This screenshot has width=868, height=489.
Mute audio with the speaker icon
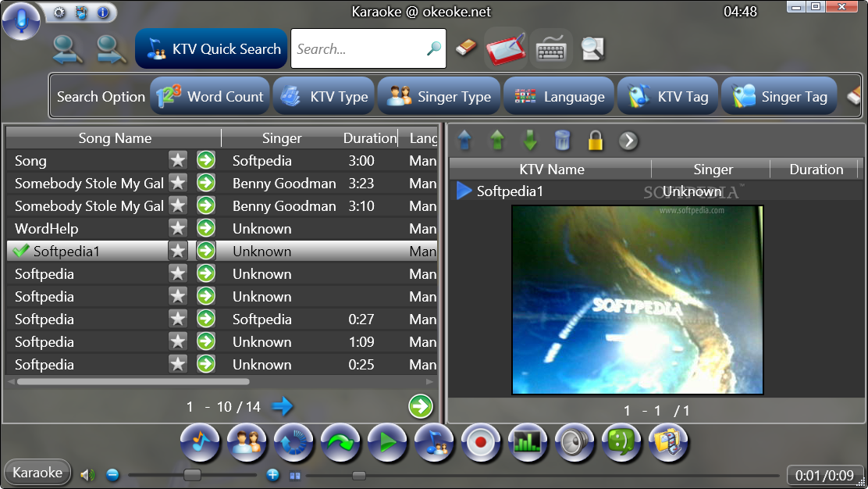(x=87, y=475)
